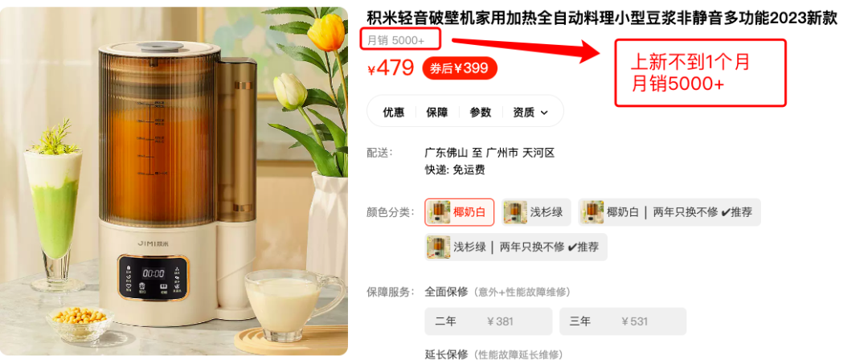This screenshot has width=868, height=364.
Task: Click the ¥479 price
Action: pyautogui.click(x=391, y=68)
